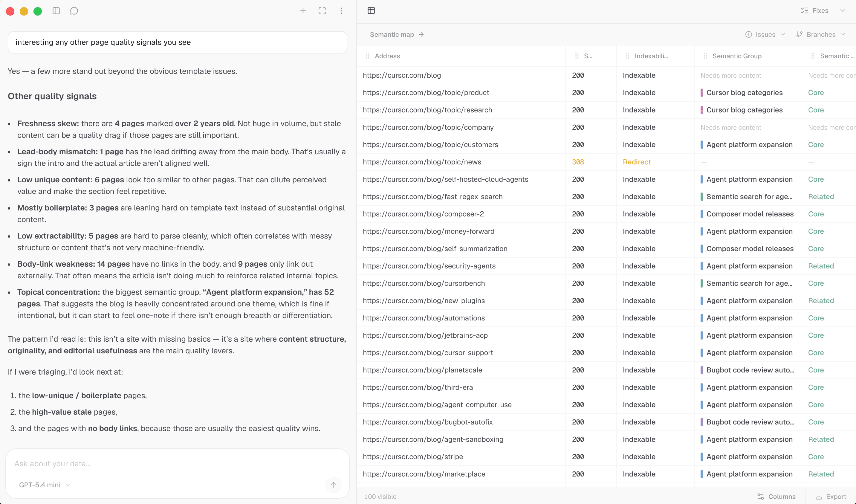Expand the chevron beside Fixes
Image resolution: width=856 pixels, height=504 pixels.
tap(843, 10)
